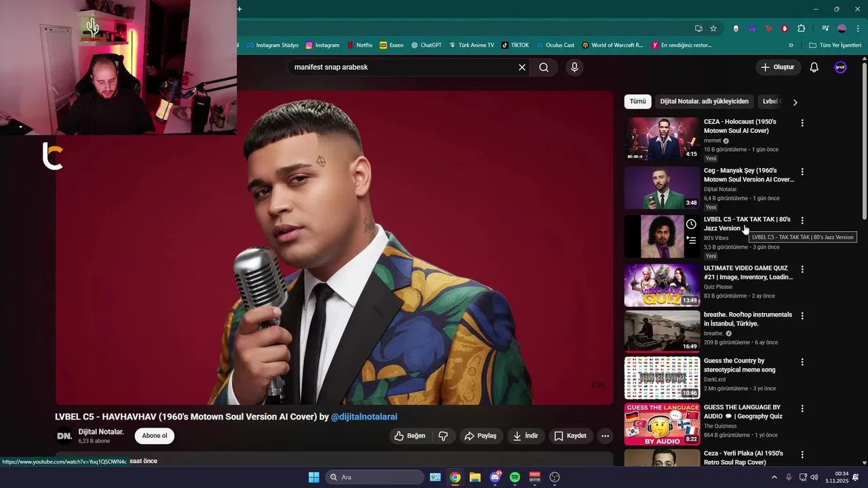Open Spotify from the taskbar
This screenshot has width=868, height=488.
(515, 477)
